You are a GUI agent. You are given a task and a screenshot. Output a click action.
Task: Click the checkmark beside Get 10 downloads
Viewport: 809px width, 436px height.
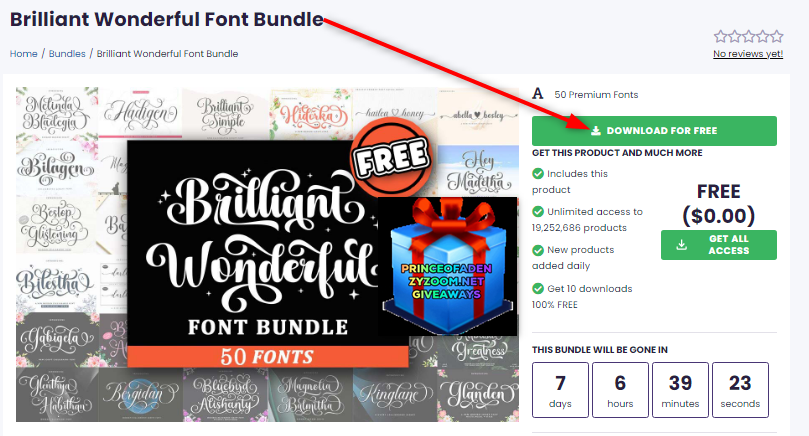[538, 288]
